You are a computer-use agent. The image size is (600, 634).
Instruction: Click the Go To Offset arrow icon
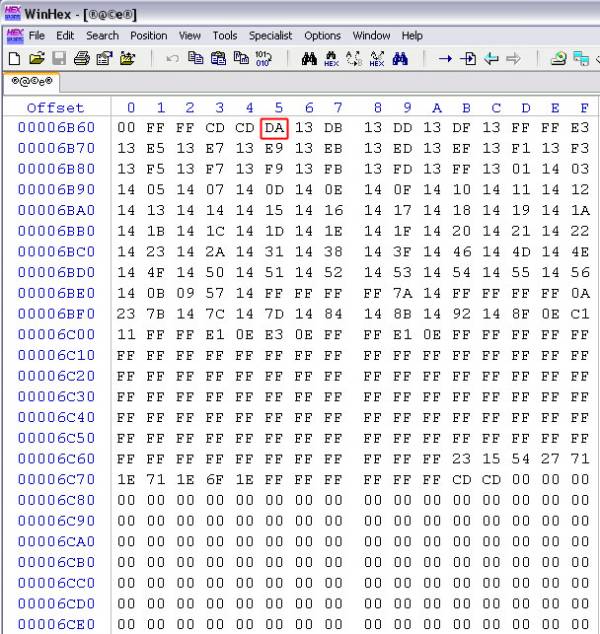pyautogui.click(x=445, y=59)
